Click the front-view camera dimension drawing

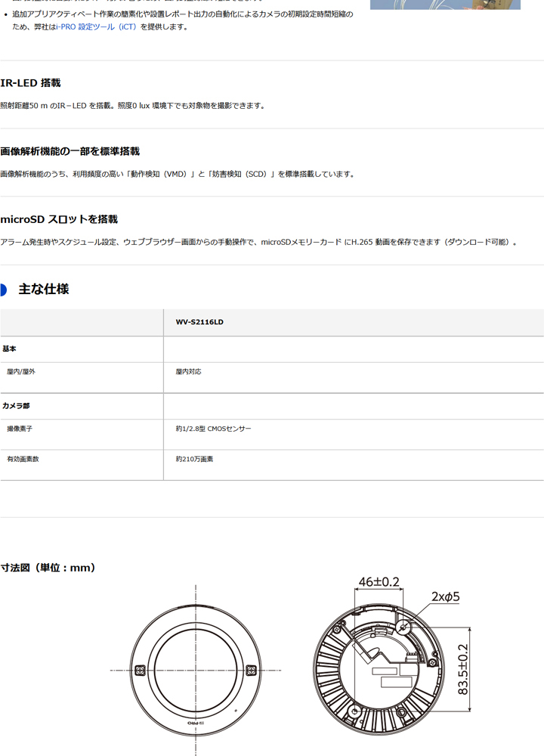[196, 670]
